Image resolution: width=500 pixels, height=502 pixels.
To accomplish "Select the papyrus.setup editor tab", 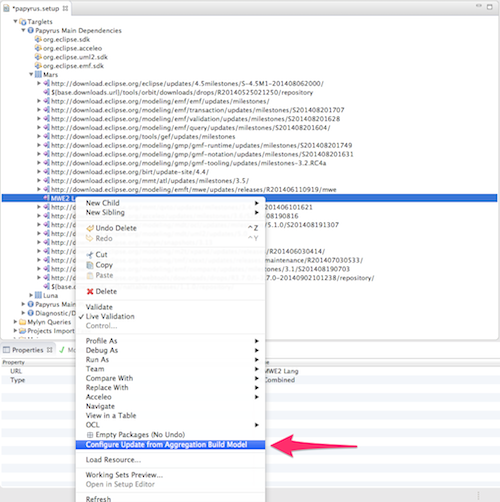I will [36, 8].
